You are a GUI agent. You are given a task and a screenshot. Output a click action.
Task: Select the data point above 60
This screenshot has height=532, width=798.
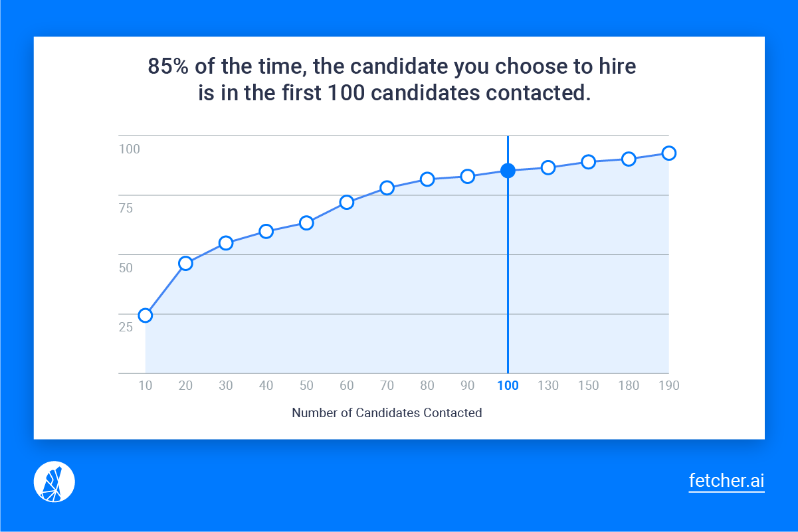coord(346,202)
